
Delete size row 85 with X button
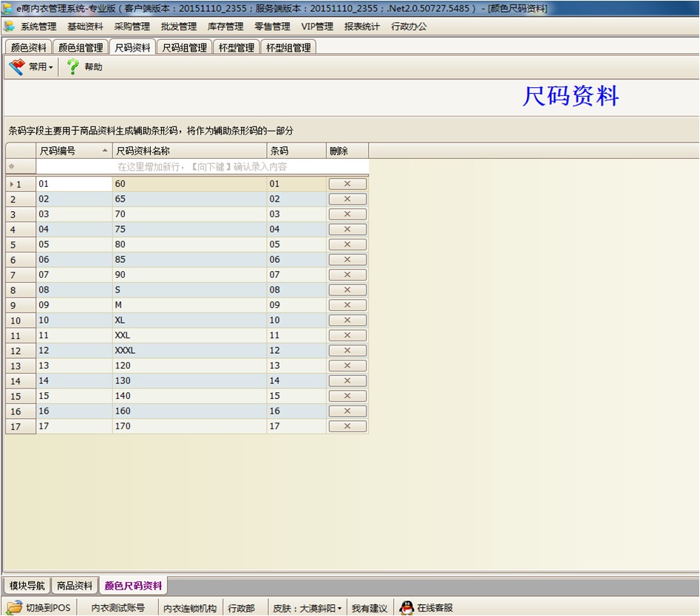tap(347, 259)
